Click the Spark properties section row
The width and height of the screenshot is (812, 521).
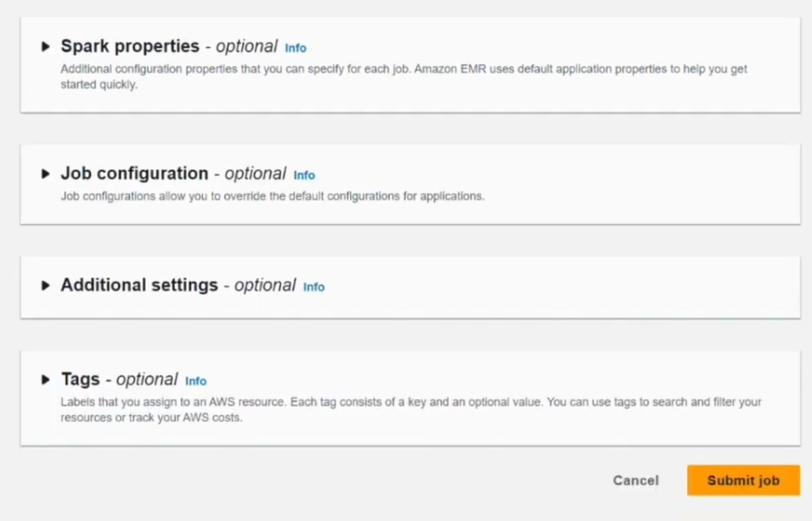click(x=406, y=65)
